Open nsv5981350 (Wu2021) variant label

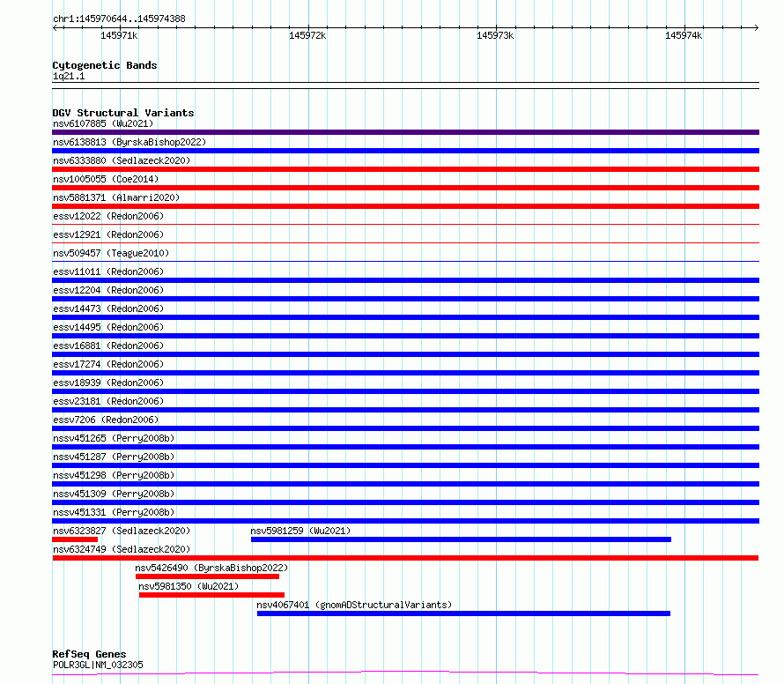(x=189, y=586)
